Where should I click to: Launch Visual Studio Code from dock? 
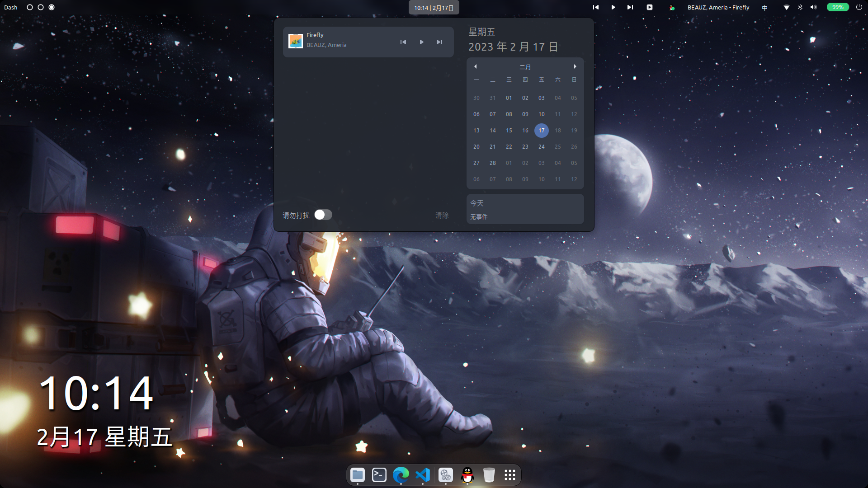423,475
